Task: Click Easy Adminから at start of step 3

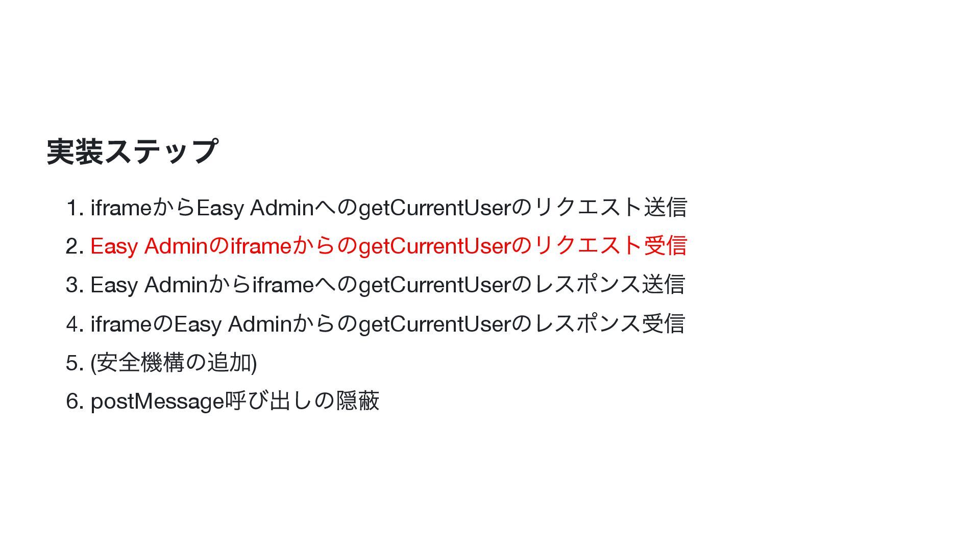Action: pos(171,285)
